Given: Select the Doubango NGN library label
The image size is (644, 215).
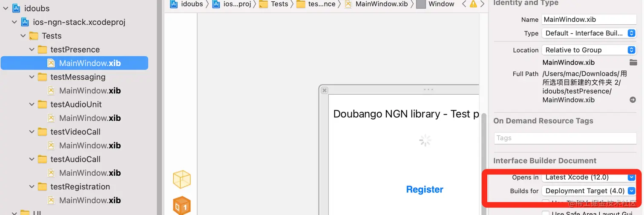Looking at the screenshot, I should pyautogui.click(x=406, y=114).
